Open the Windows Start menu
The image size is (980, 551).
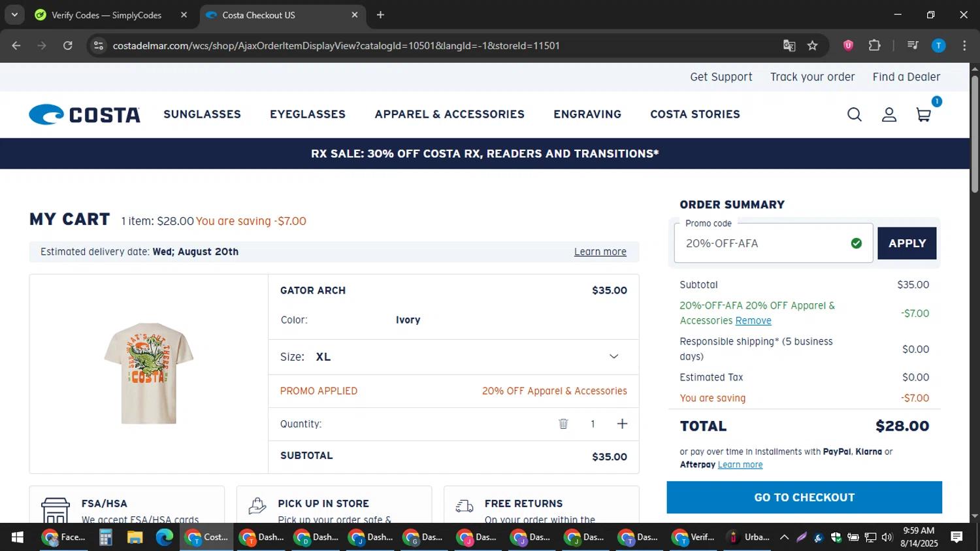[x=18, y=537]
